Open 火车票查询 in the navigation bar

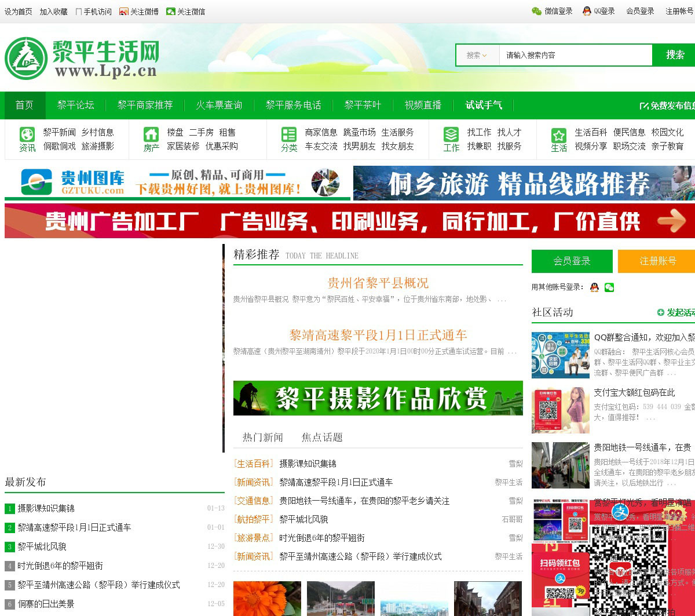coord(219,105)
